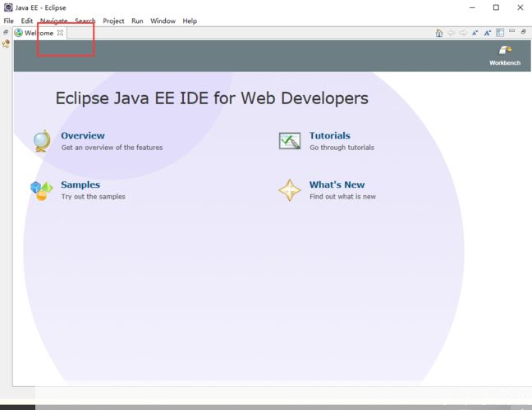Screen dimensions: 532x410
Task: Click the Overview globe icon
Action: [x=42, y=141]
